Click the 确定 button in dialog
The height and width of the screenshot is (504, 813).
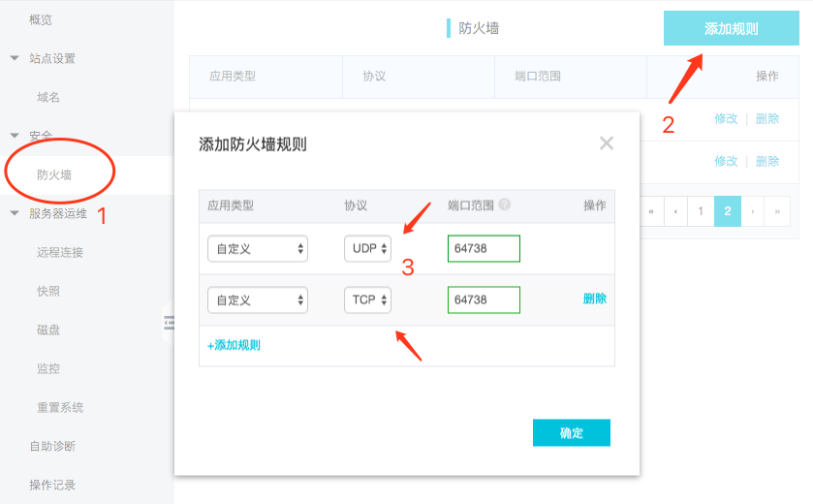(x=572, y=432)
